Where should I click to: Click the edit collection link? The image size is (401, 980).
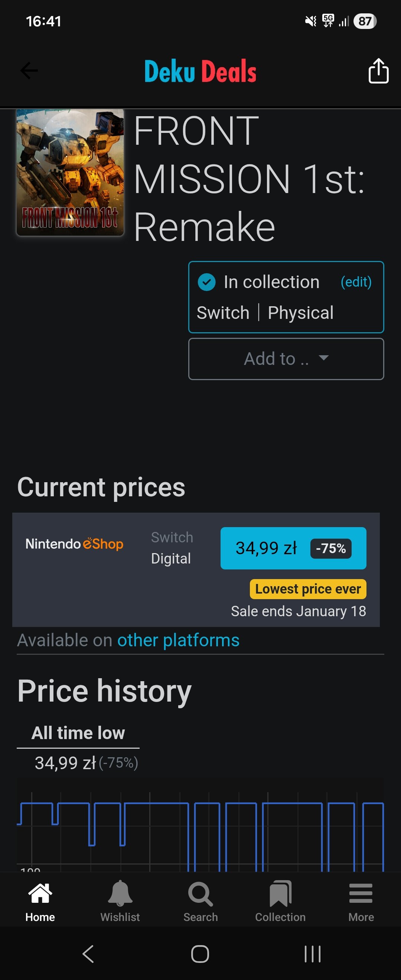(356, 282)
